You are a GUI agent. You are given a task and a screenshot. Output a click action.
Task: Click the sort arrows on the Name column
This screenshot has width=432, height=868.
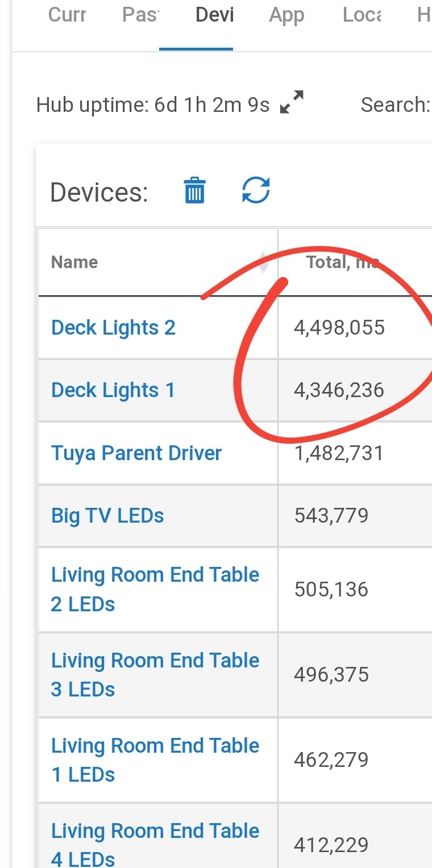(263, 262)
